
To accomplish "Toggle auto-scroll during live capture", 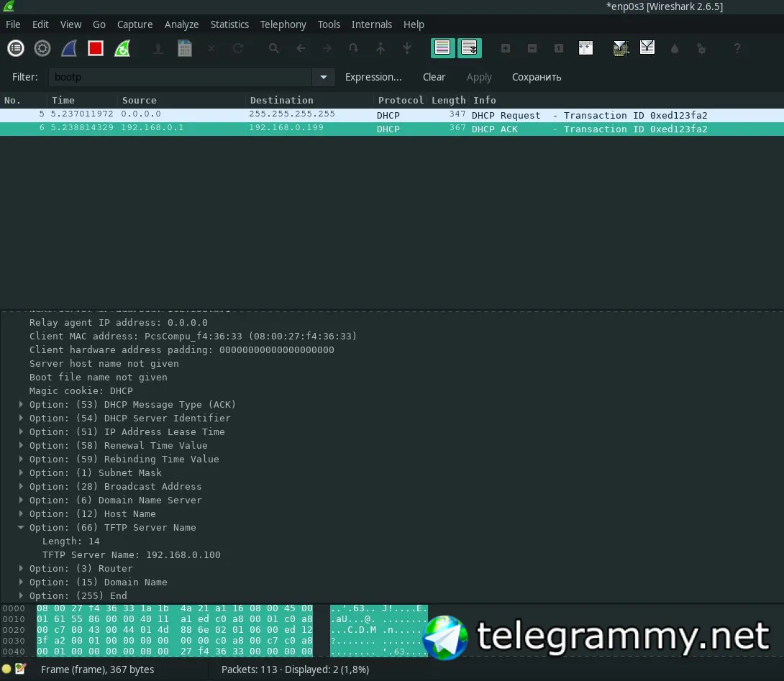I will pyautogui.click(x=469, y=48).
